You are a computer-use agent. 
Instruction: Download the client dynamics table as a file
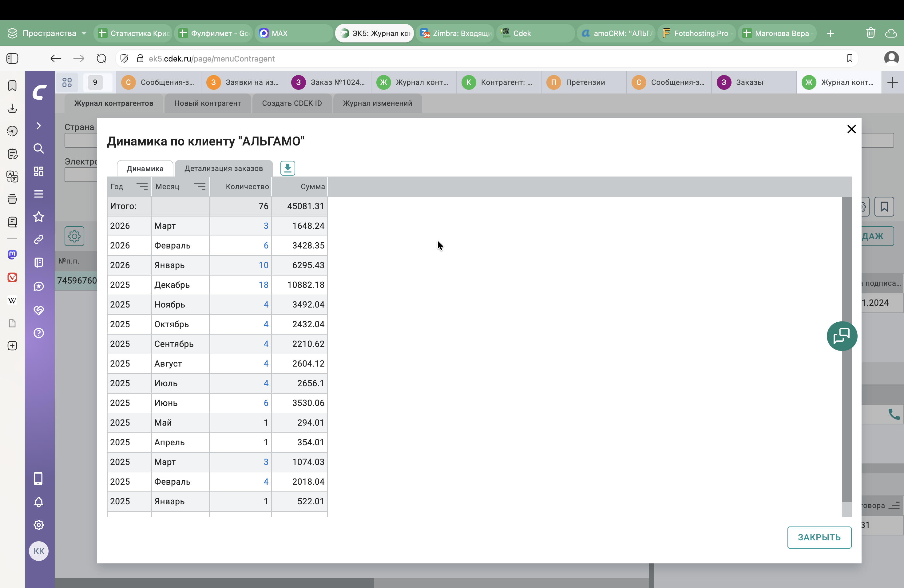click(x=287, y=168)
